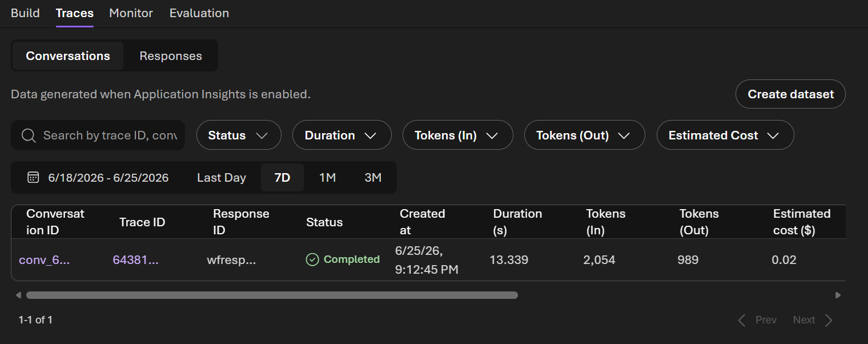Click the 1-1 of 1 pagination count

coord(35,320)
